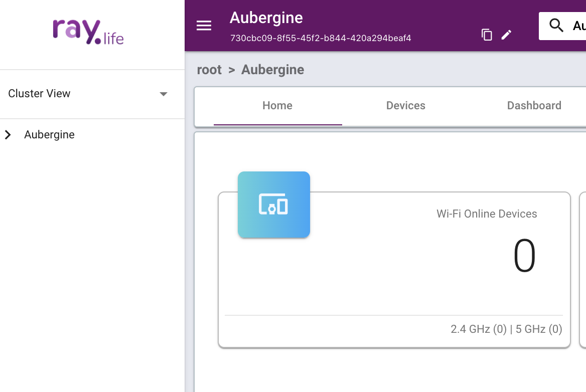Click the 2.4 GHz and 5 GHz breakdown
Viewport: 586px width, 392px height.
pyautogui.click(x=506, y=329)
